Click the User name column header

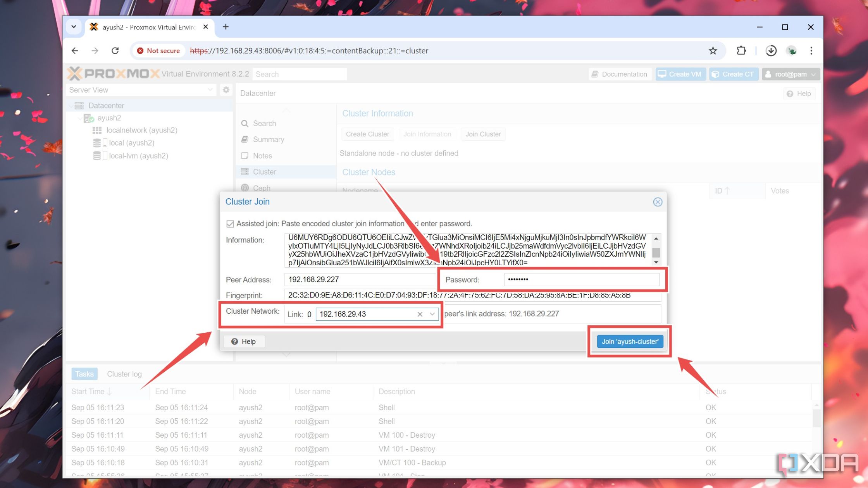tap(331, 392)
